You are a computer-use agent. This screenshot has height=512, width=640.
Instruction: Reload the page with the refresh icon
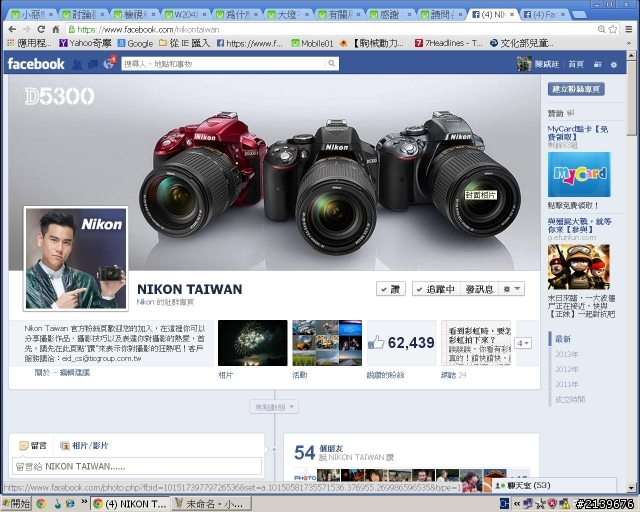pyautogui.click(x=41, y=29)
